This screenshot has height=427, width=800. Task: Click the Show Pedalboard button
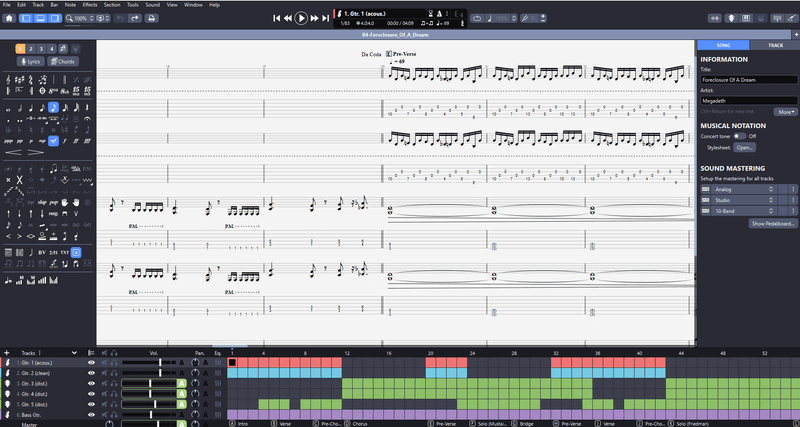click(772, 224)
